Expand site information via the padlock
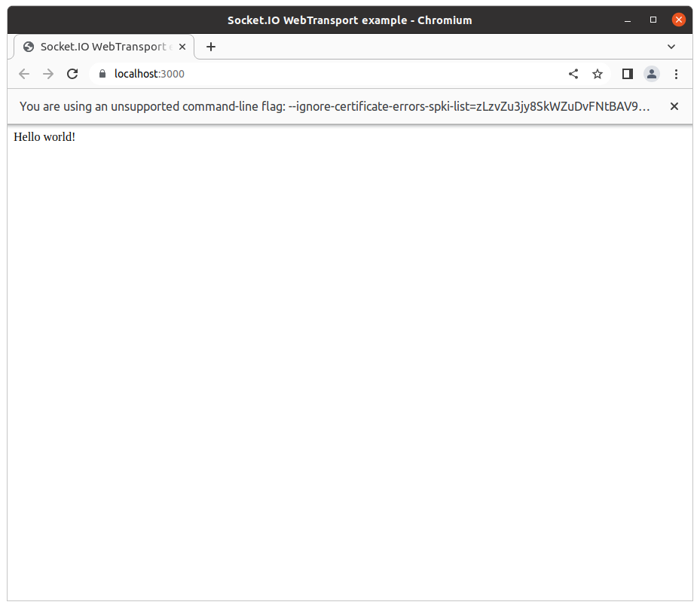 101,74
